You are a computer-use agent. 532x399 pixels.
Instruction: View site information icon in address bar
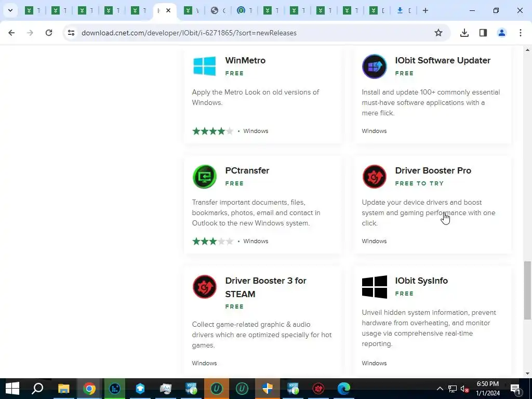pyautogui.click(x=71, y=33)
